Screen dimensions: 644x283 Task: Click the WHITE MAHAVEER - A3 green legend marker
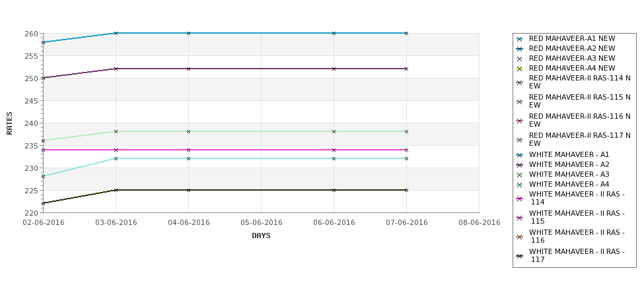point(520,175)
